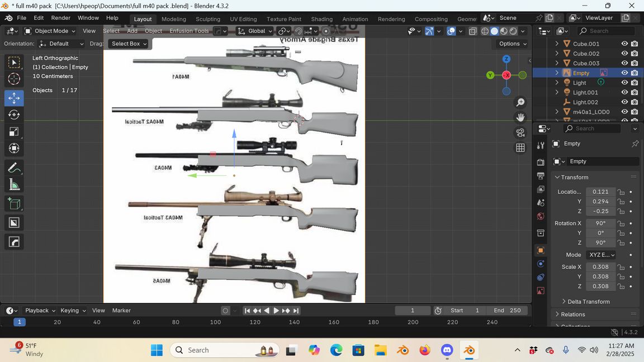Click frame 100 on the timeline

(x=215, y=322)
